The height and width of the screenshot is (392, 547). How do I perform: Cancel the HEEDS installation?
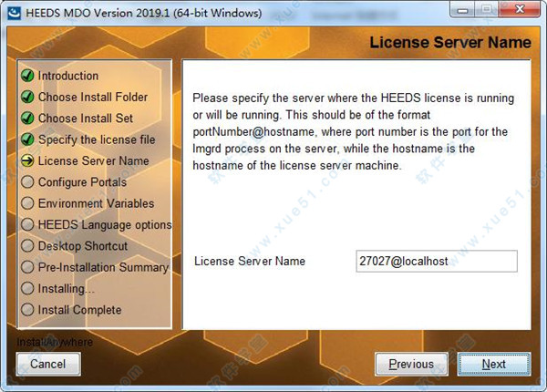coord(48,364)
